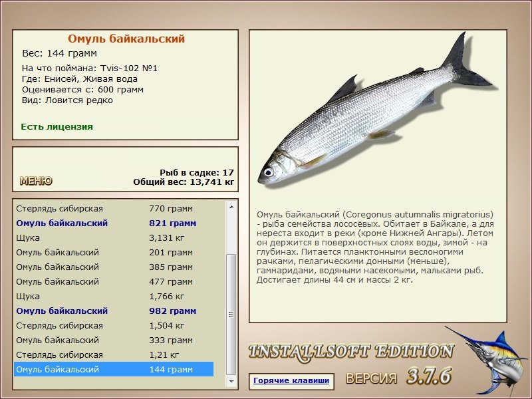Select Омуль байкальский 201 грамм row
The width and height of the screenshot is (532, 399).
[x=114, y=253]
